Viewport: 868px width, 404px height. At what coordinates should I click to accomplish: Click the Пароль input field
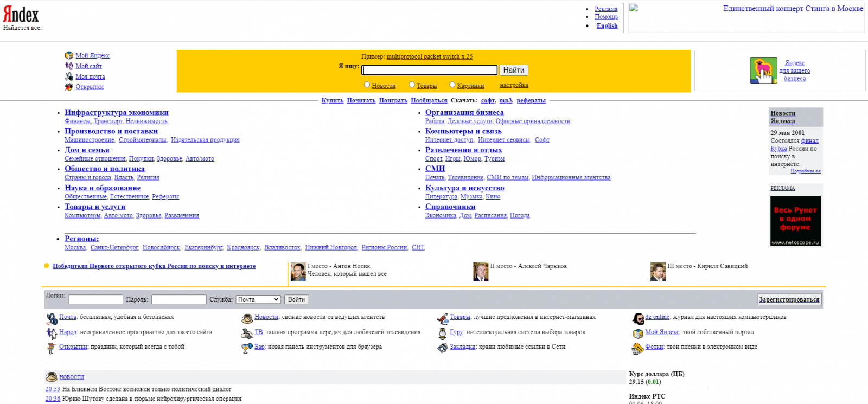pyautogui.click(x=179, y=299)
